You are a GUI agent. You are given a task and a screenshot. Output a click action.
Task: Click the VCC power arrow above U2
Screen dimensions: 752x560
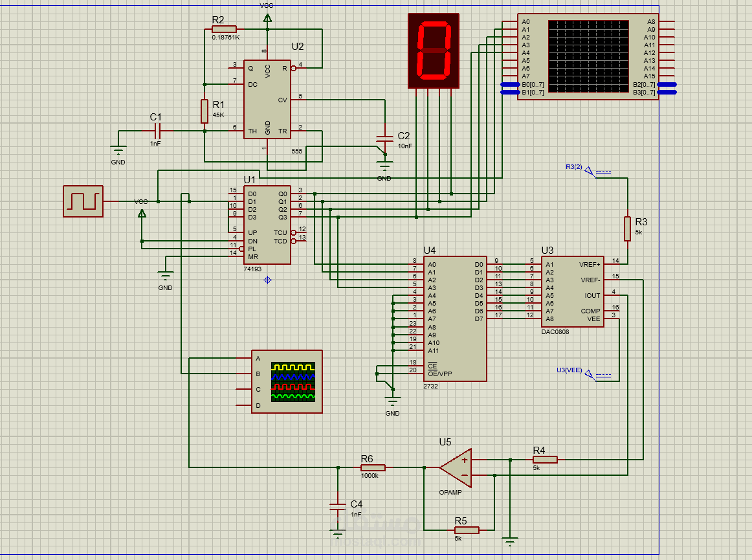267,18
